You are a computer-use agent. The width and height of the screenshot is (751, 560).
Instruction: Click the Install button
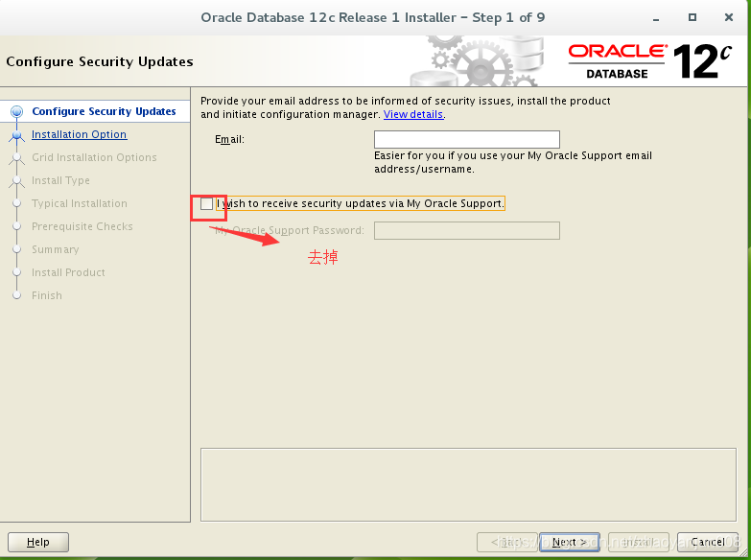pyautogui.click(x=639, y=542)
